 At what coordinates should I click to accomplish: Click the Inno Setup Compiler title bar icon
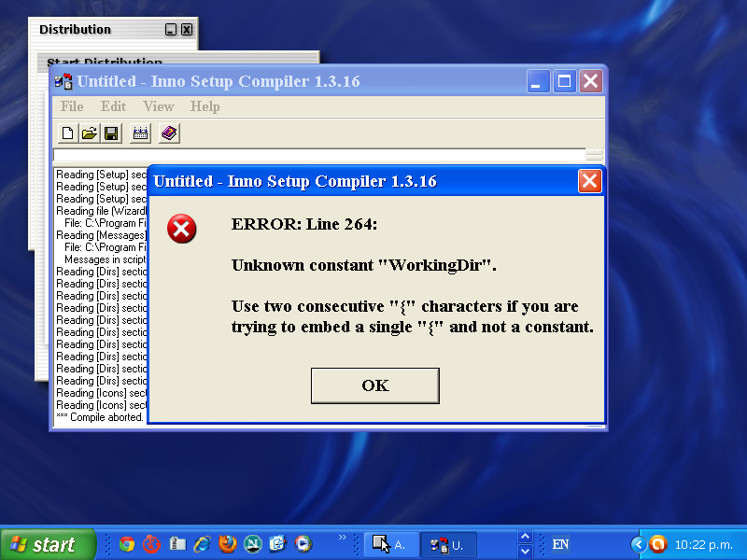(63, 81)
